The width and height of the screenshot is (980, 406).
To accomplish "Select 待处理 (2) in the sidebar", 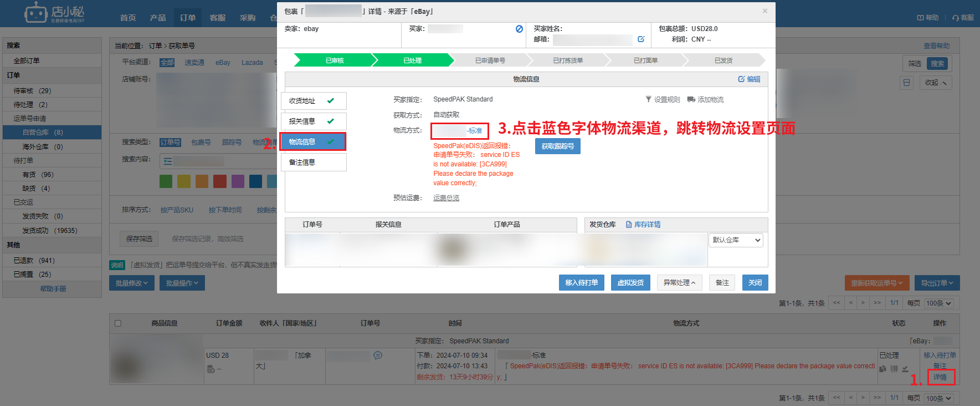I will coord(30,105).
